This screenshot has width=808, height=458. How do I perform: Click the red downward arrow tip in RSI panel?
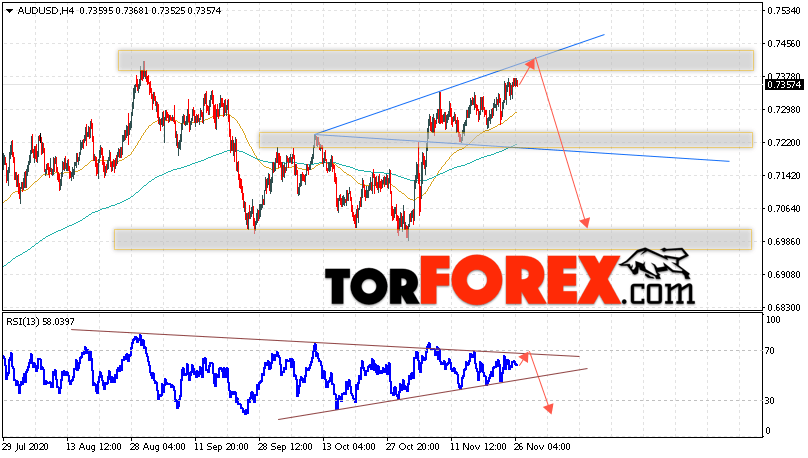(549, 408)
